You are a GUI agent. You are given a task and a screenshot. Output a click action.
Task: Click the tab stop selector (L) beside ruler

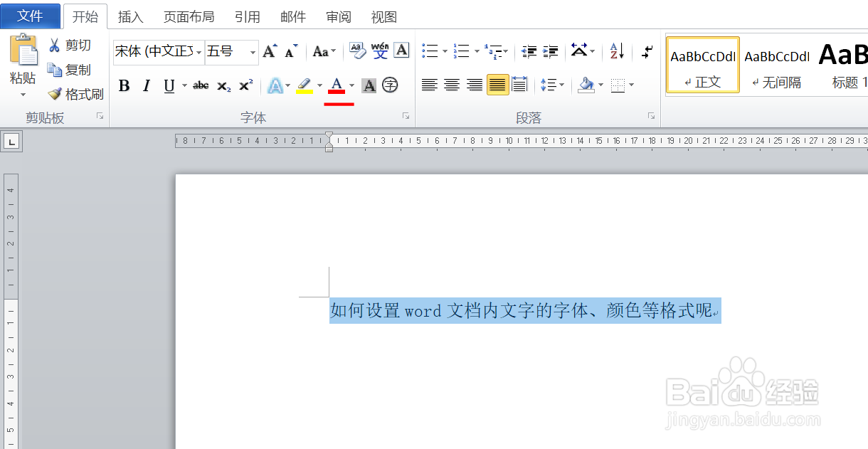click(x=11, y=142)
